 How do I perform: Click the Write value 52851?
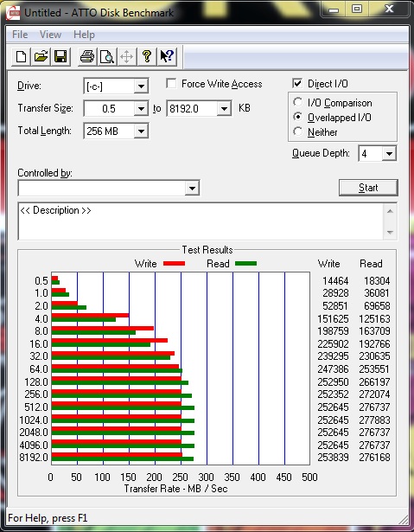pos(335,306)
